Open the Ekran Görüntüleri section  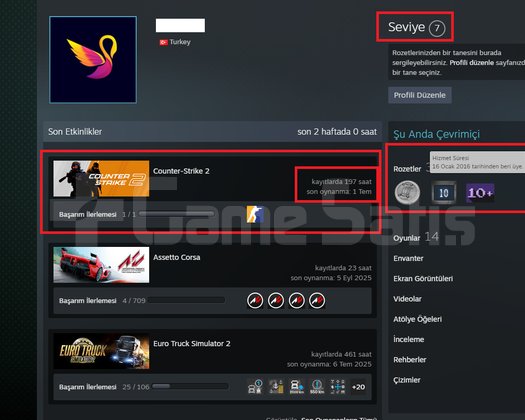click(423, 279)
